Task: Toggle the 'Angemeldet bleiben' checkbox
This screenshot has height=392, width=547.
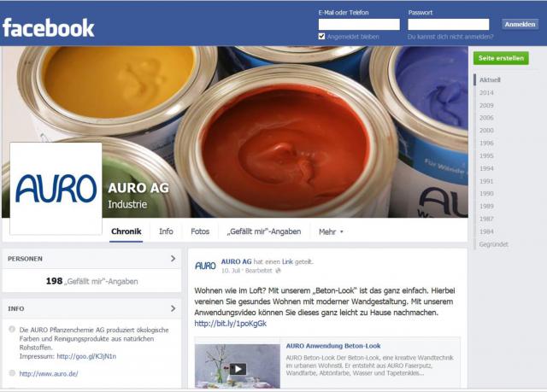Action: pos(321,36)
